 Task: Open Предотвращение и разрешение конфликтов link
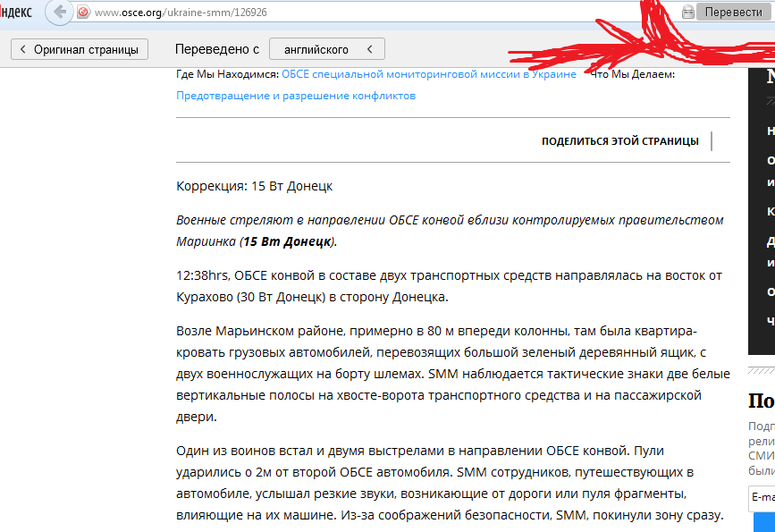point(296,95)
